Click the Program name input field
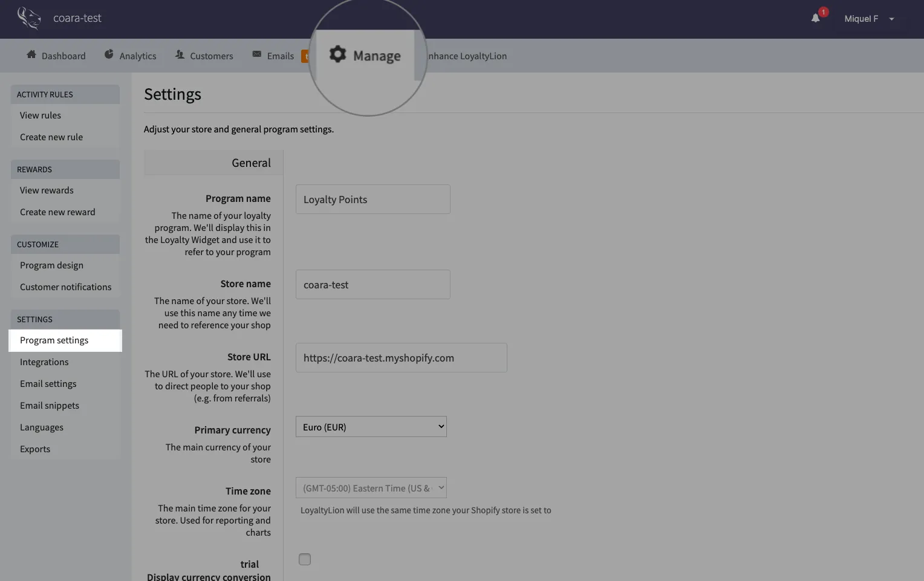The width and height of the screenshot is (924, 581). [x=373, y=200]
